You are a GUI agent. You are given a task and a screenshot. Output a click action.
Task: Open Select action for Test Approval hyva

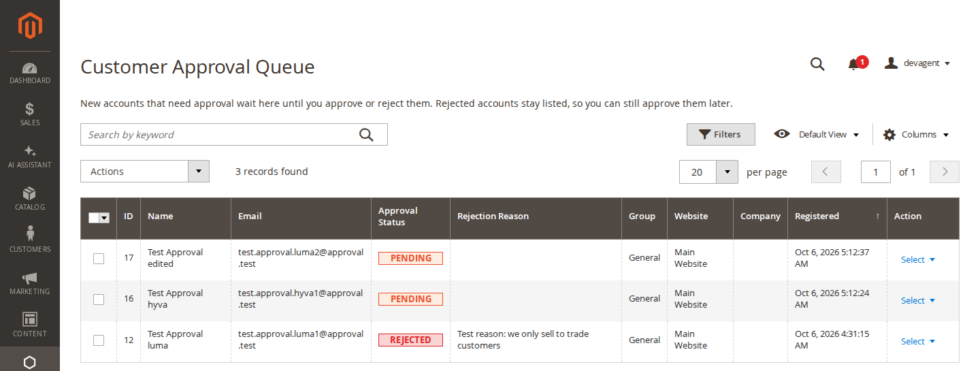pyautogui.click(x=918, y=301)
